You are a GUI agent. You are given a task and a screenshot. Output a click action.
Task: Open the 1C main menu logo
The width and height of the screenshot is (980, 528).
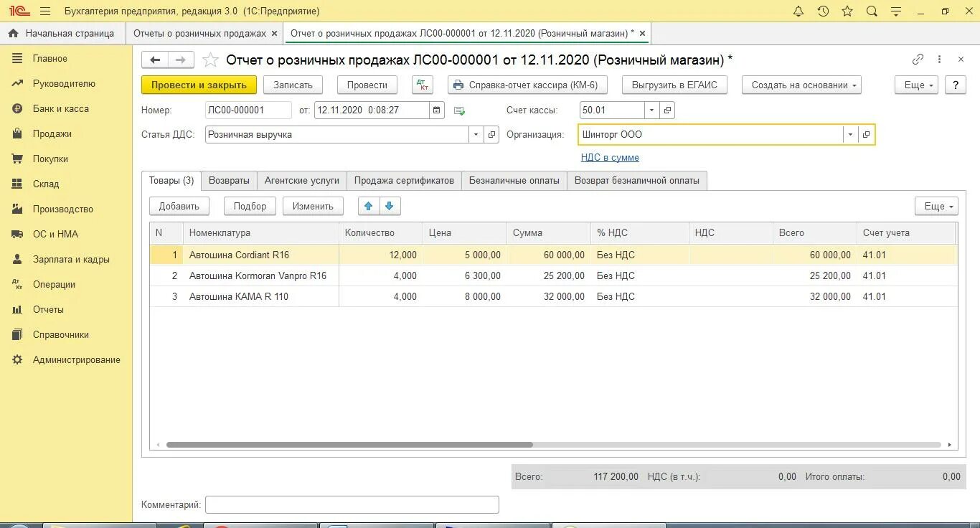point(19,11)
